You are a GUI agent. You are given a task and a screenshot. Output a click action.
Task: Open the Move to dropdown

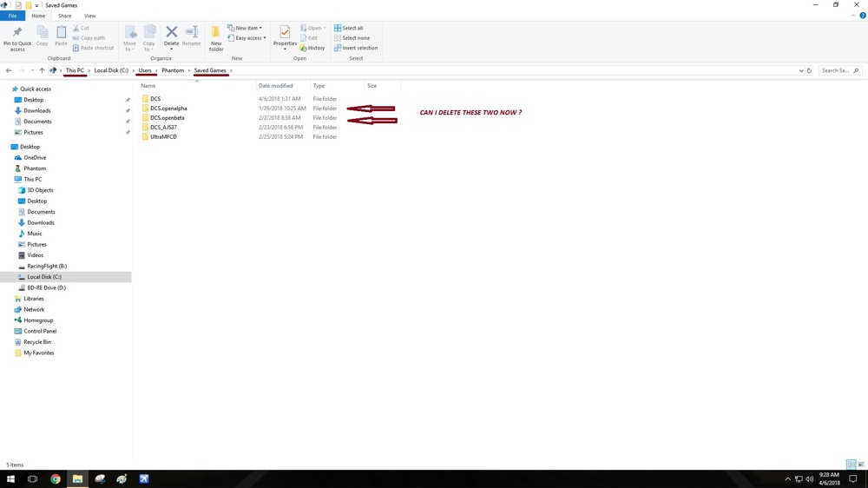click(129, 38)
